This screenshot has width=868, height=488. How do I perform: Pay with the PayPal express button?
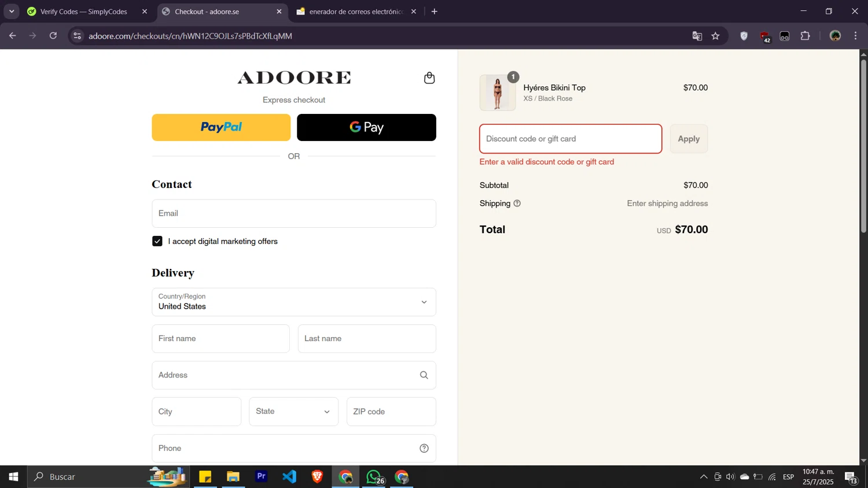[221, 127]
